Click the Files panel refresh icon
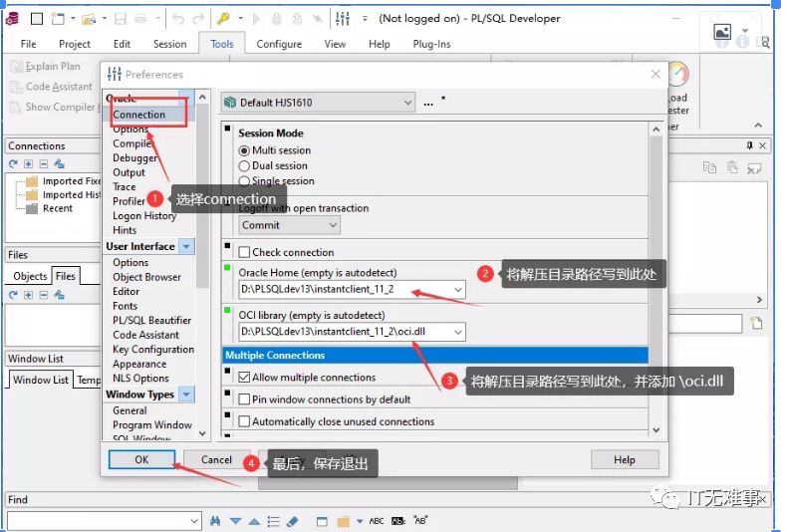This screenshot has height=532, width=786. [x=14, y=295]
